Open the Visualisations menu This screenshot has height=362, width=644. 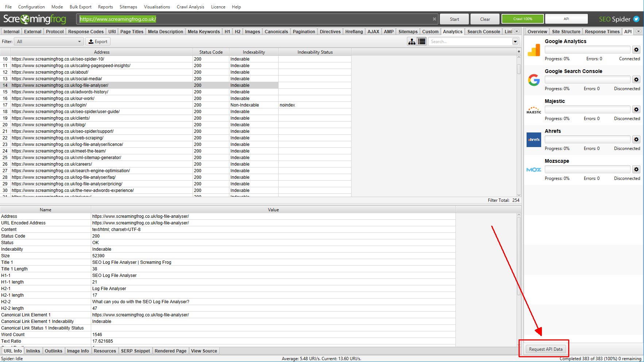157,7
